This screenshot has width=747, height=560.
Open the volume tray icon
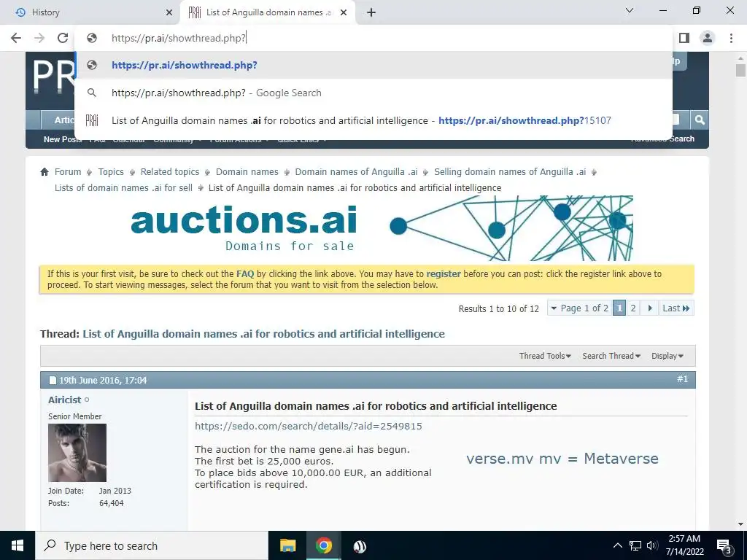click(x=652, y=545)
